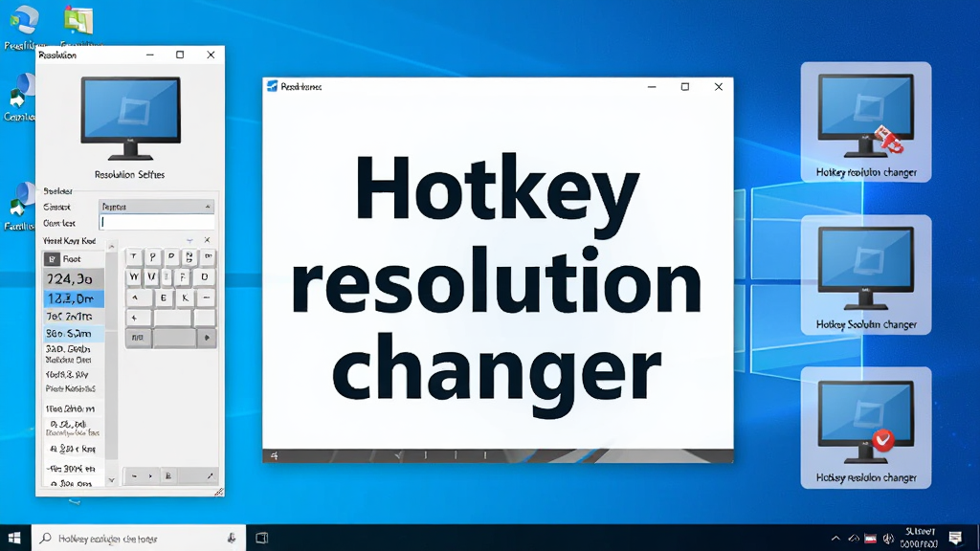Minimize the main Hotkey resolution changer window
This screenshot has height=551, width=980.
click(652, 87)
